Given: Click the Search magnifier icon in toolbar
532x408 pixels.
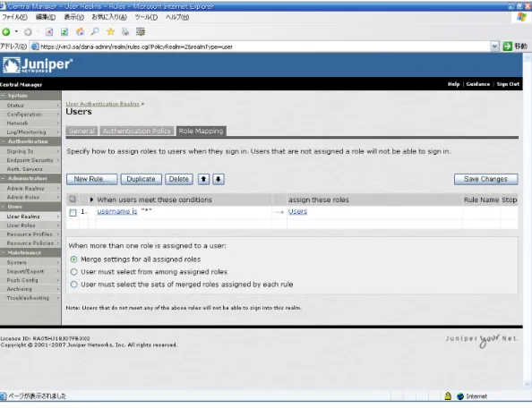Looking at the screenshot, I should coord(95,32).
